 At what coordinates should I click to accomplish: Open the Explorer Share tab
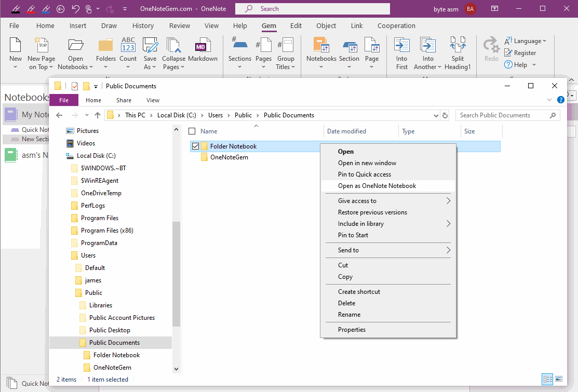(124, 100)
